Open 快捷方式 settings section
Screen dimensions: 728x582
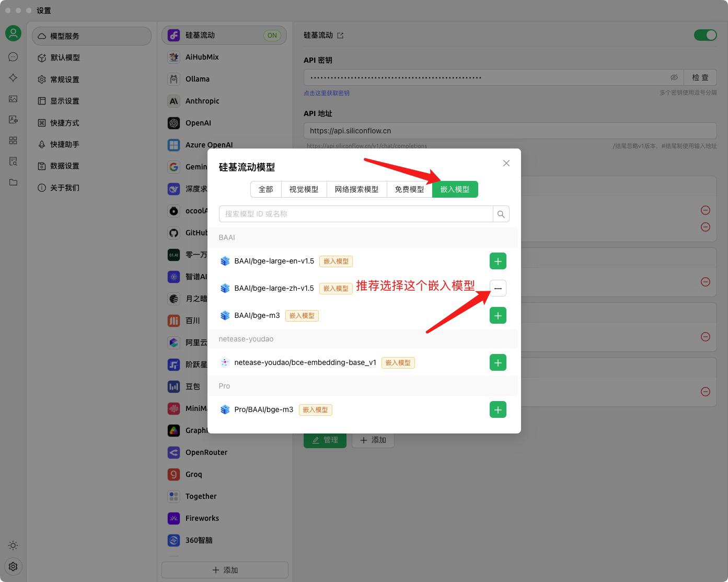coord(91,123)
